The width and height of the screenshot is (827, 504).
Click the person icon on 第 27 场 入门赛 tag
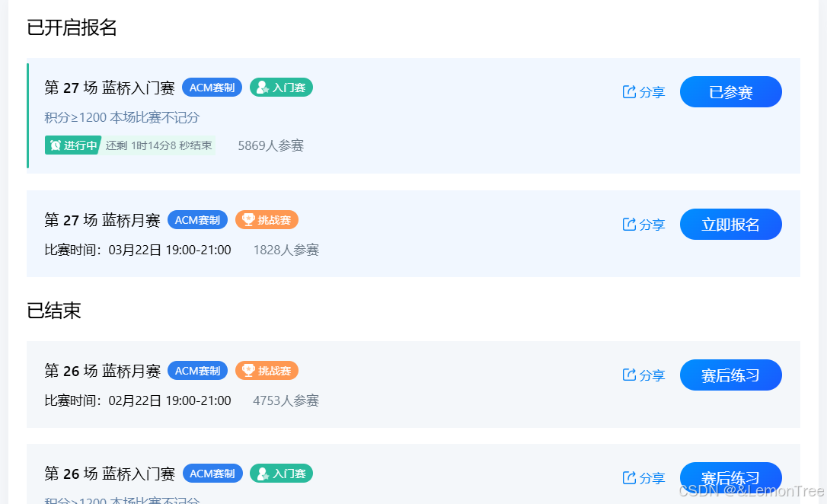click(262, 88)
